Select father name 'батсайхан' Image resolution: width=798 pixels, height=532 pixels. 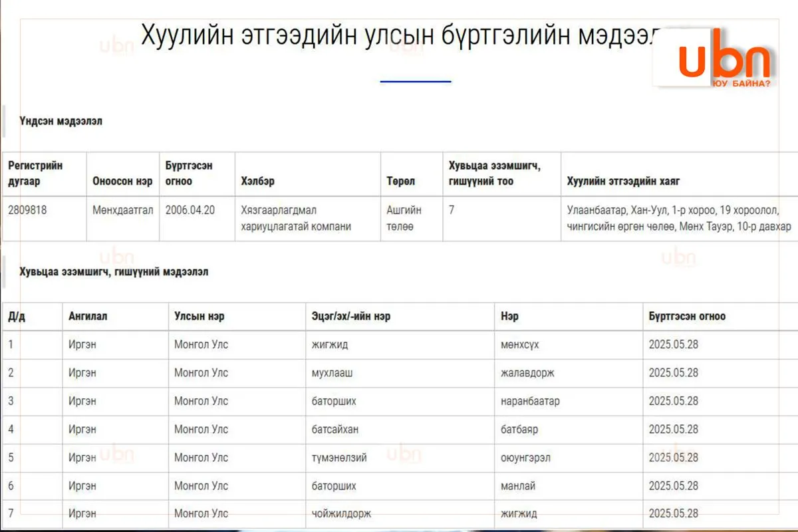click(335, 430)
